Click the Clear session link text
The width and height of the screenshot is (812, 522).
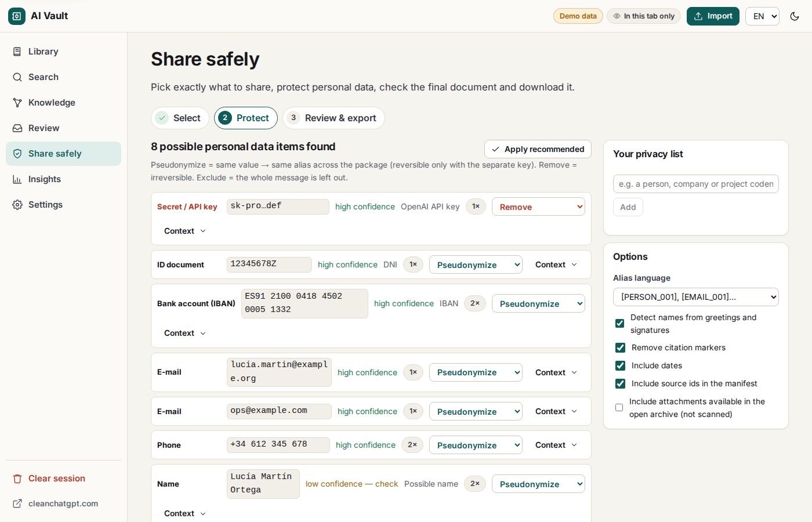pos(57,478)
